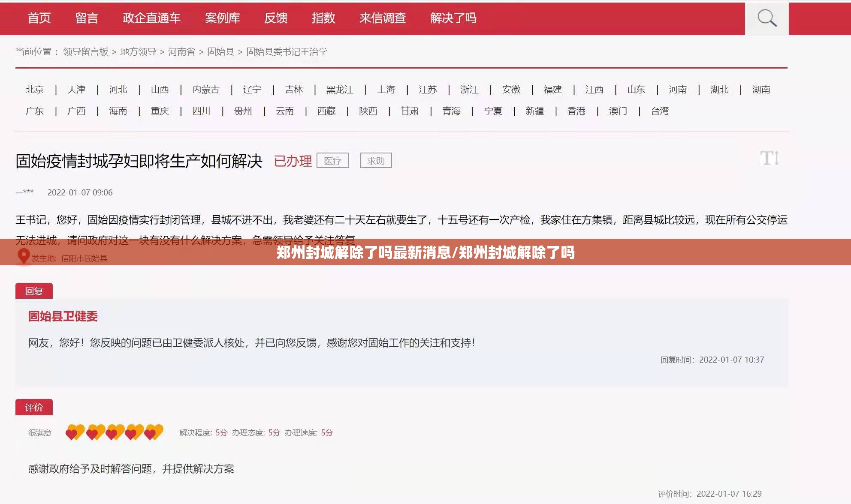The width and height of the screenshot is (851, 504).
Task: Choose the 山西 province link
Action: [x=160, y=90]
